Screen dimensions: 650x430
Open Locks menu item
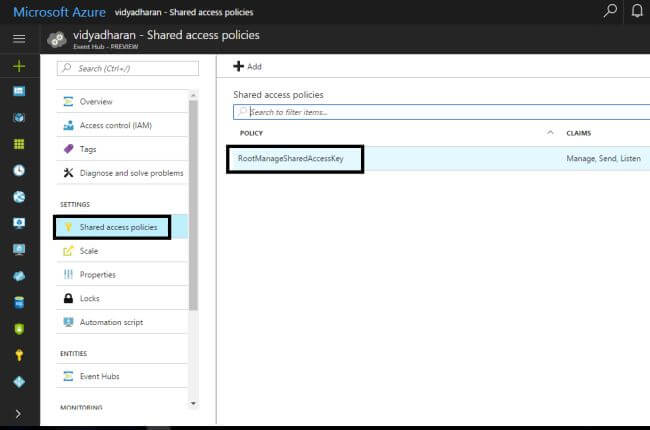122,298
